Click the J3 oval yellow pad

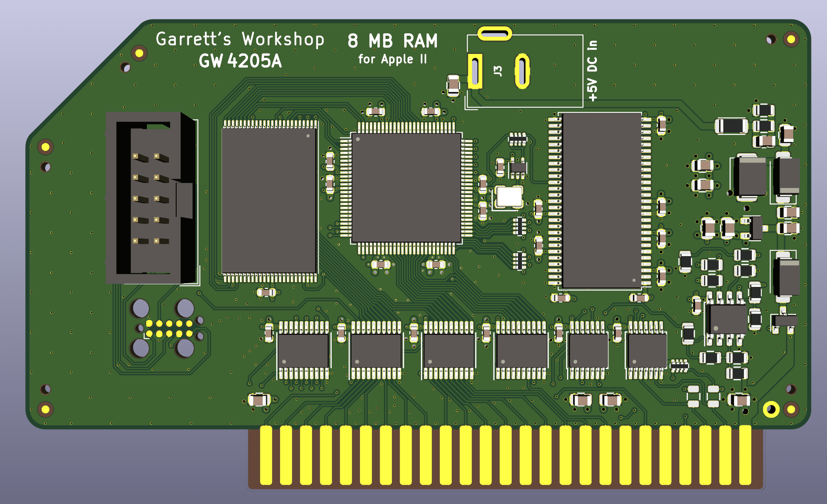tap(522, 71)
